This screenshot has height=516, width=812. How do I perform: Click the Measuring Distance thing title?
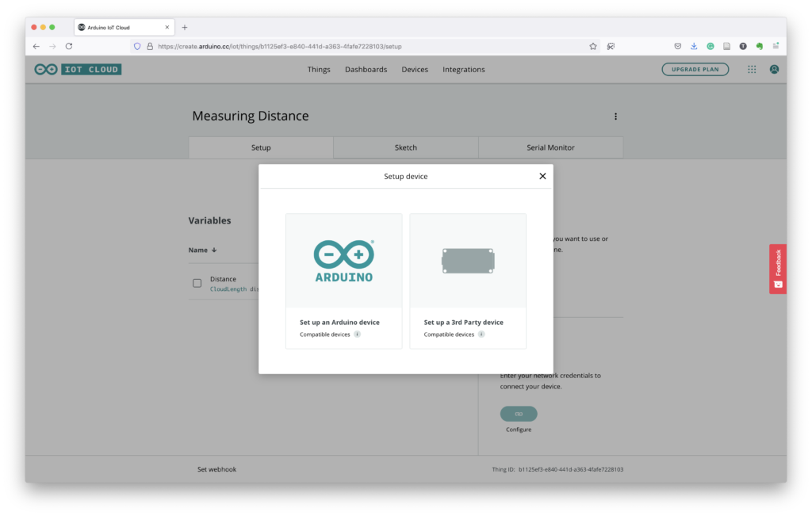(250, 116)
